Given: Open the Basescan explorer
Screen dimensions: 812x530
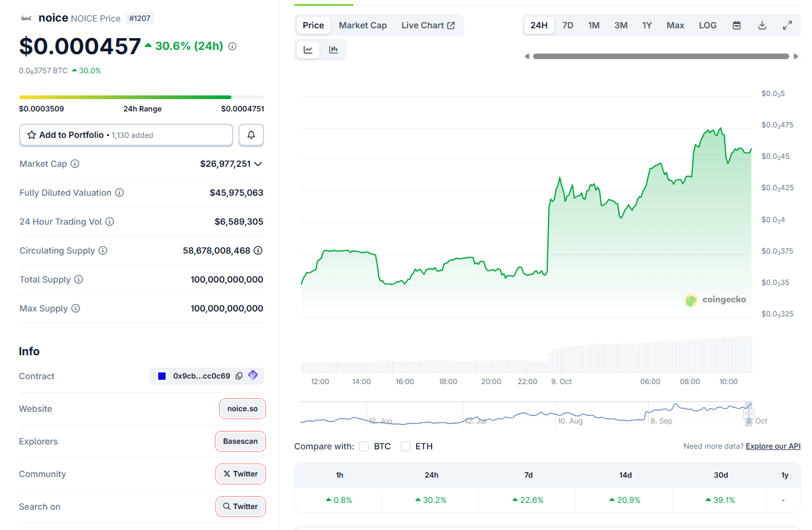Looking at the screenshot, I should click(240, 441).
